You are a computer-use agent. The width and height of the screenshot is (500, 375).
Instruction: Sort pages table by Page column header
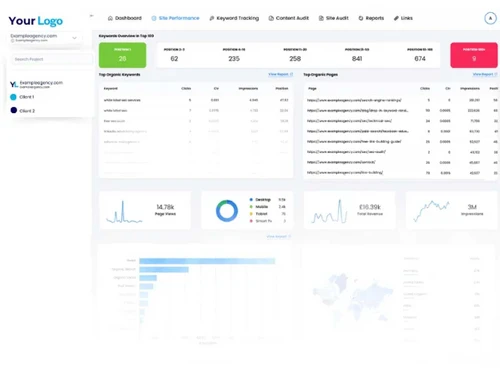[312, 89]
